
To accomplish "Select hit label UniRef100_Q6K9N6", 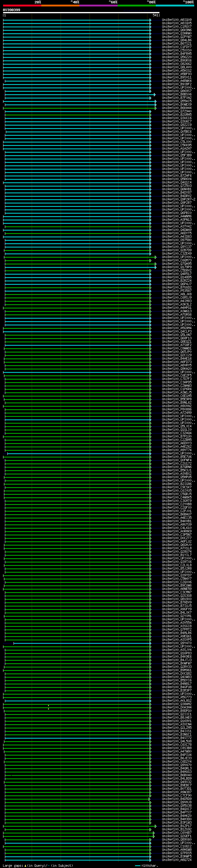I will (177, 30).
